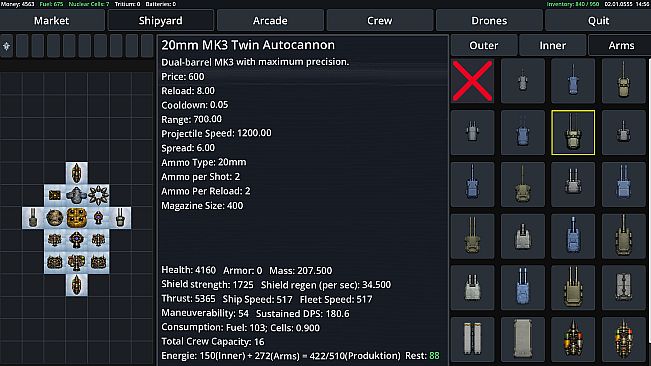Click the red X remove-weapon icon
The height and width of the screenshot is (366, 651).
472,81
